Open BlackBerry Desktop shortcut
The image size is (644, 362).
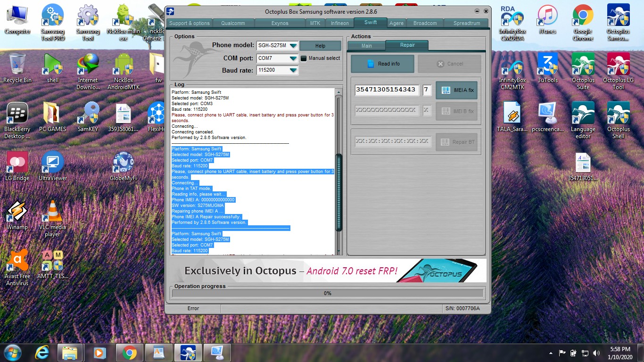[17, 121]
